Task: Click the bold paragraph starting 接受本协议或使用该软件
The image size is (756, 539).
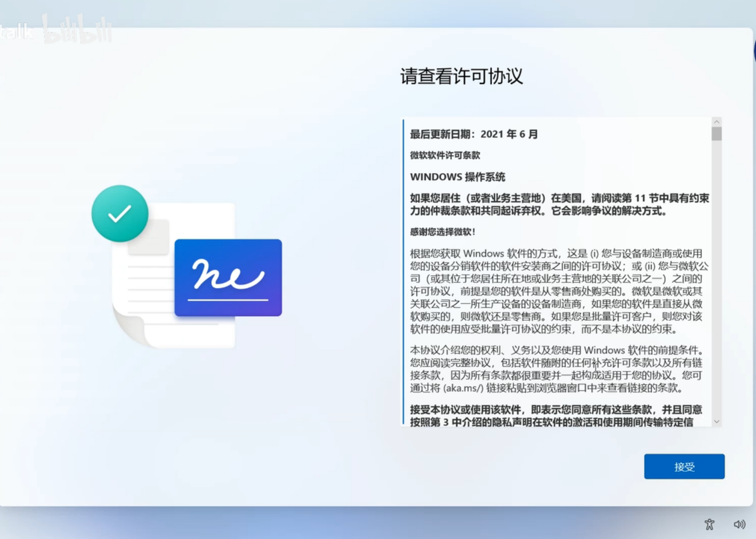Action: [556, 416]
